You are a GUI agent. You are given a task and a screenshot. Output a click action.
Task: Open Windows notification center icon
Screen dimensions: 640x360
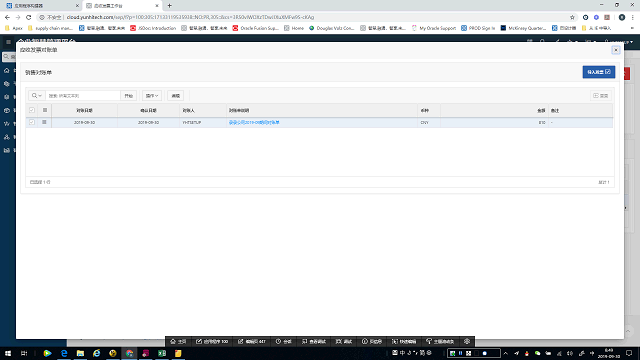point(629,353)
